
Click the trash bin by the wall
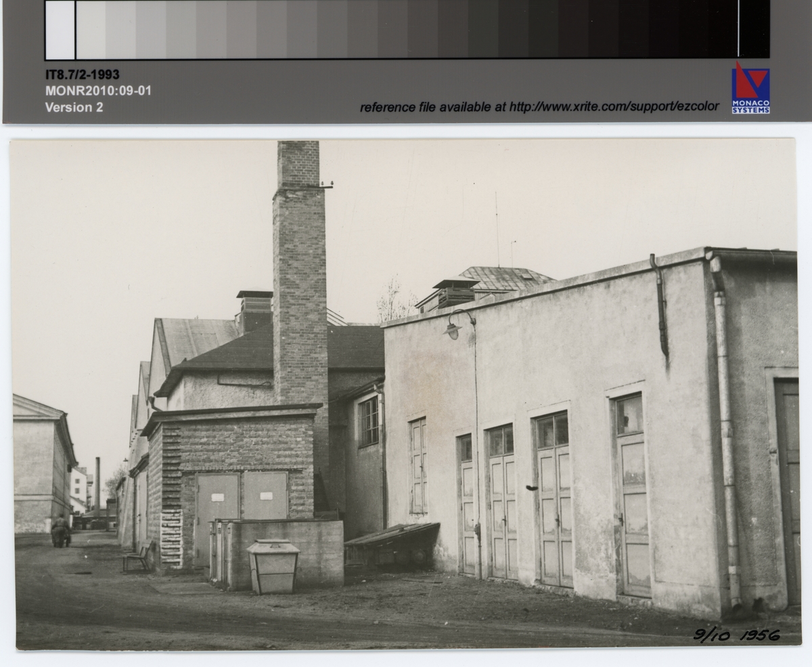[x=273, y=566]
